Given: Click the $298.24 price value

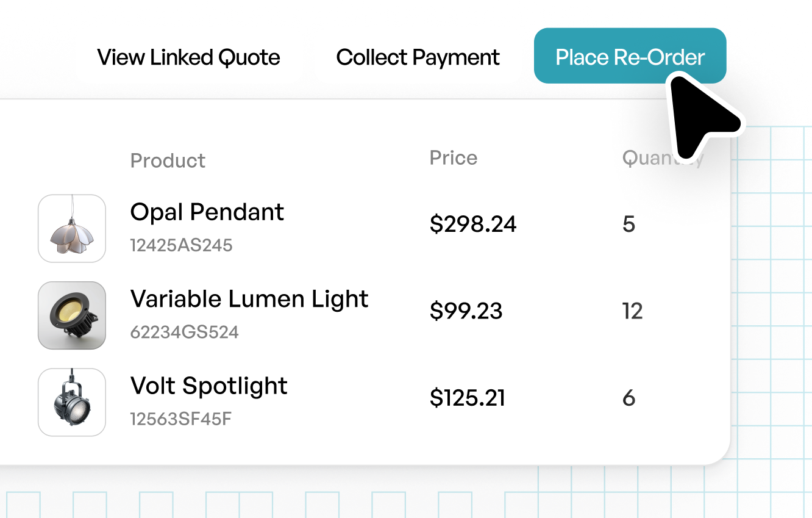Looking at the screenshot, I should tap(472, 225).
